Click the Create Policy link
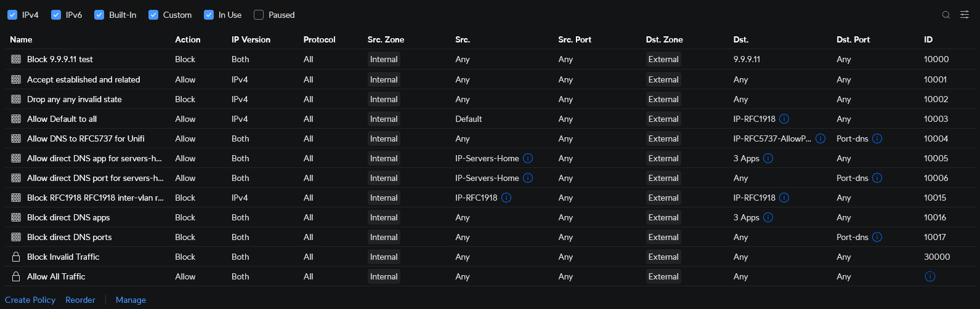This screenshot has height=309, width=980. [x=30, y=300]
